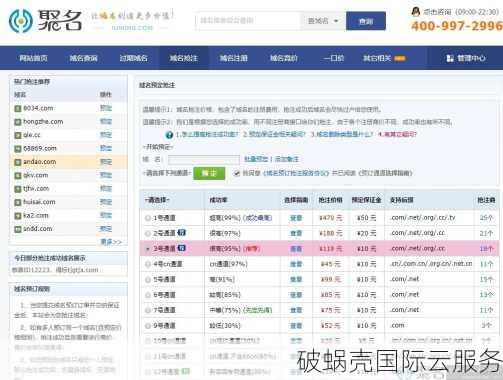Click the green icon beside andao.com
Image resolution: width=503 pixels, height=380 pixels.
pos(18,162)
